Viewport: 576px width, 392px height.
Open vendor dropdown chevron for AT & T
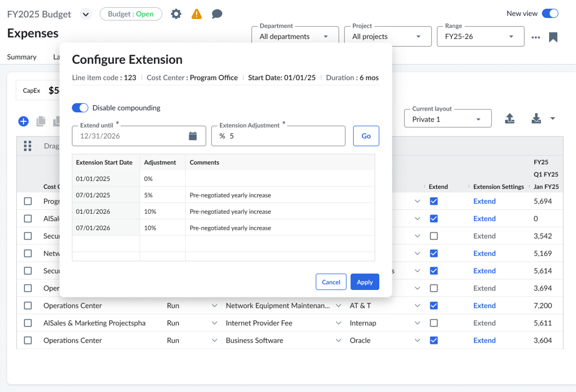pos(417,306)
